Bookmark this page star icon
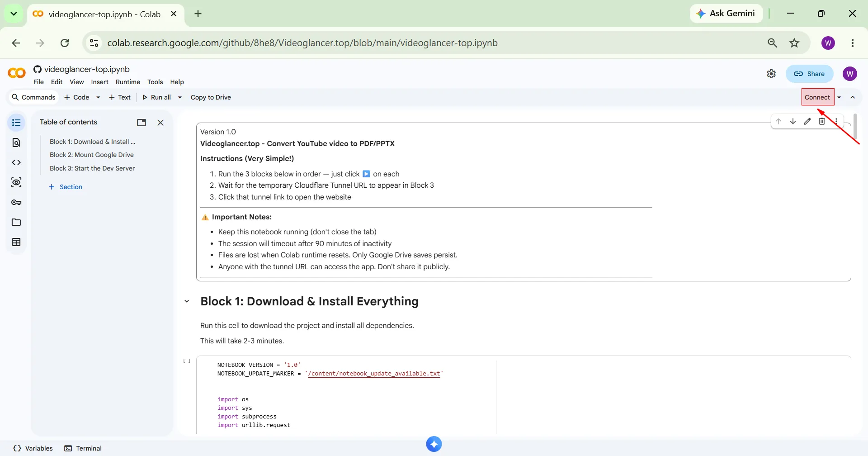868x456 pixels. pyautogui.click(x=794, y=43)
